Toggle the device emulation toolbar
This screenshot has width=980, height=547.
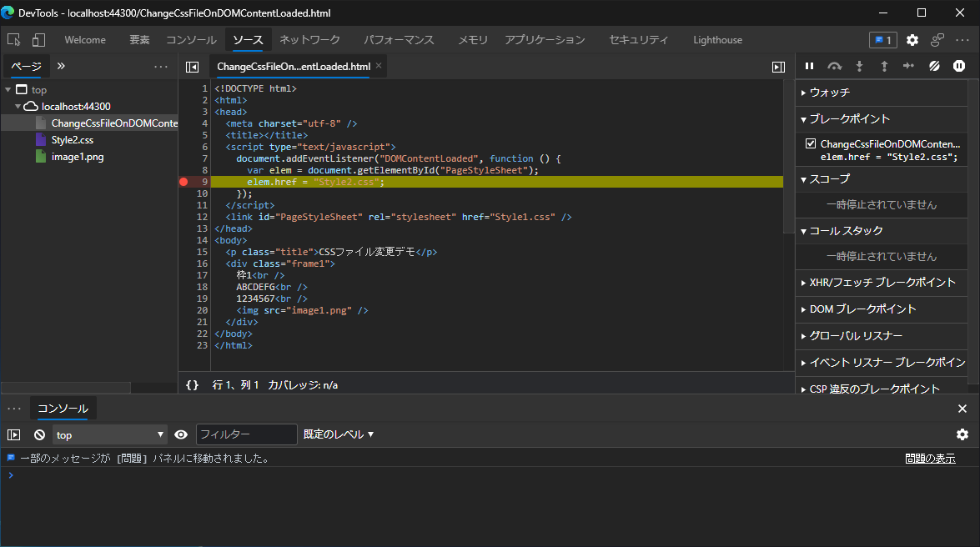[37, 39]
